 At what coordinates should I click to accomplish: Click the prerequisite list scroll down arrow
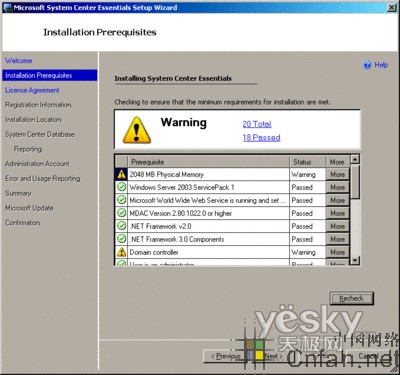[355, 260]
